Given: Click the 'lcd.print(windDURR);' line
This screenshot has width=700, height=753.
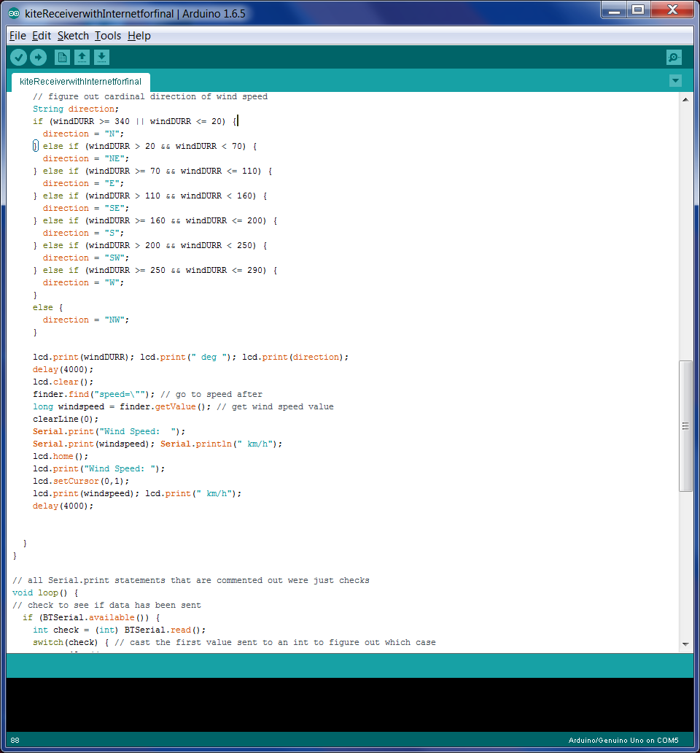Looking at the screenshot, I should point(190,358).
